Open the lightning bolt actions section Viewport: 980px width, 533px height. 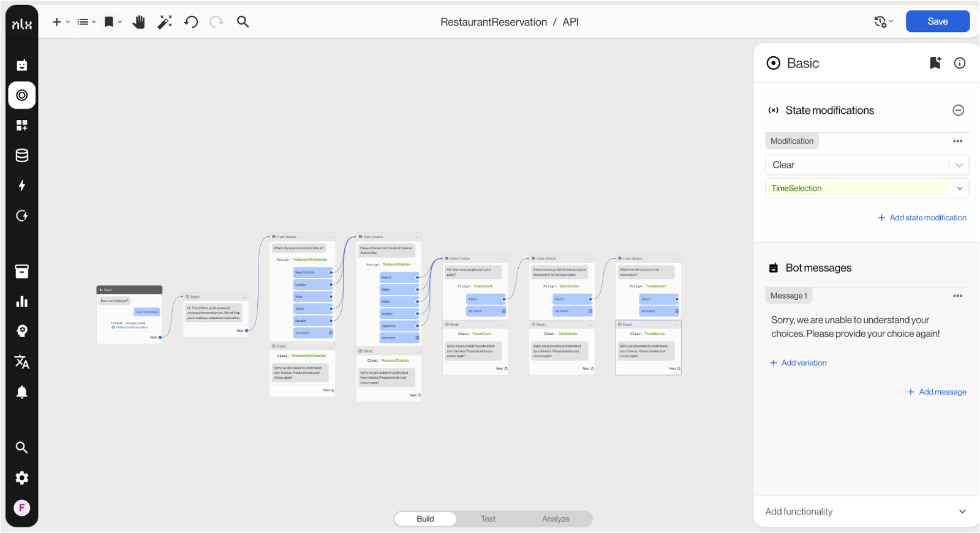tap(22, 185)
